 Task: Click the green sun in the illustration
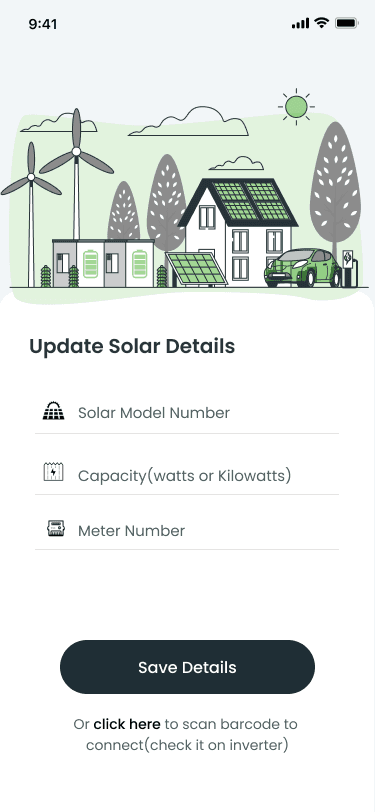click(296, 107)
